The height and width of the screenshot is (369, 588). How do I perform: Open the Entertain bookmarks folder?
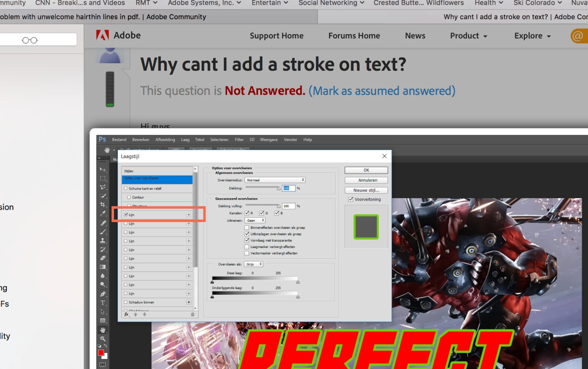click(x=270, y=3)
